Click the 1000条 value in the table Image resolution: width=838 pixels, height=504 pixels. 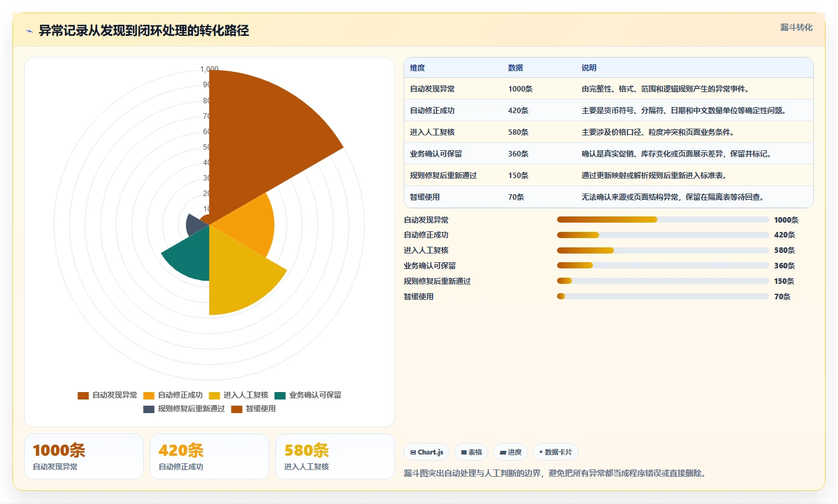(520, 89)
